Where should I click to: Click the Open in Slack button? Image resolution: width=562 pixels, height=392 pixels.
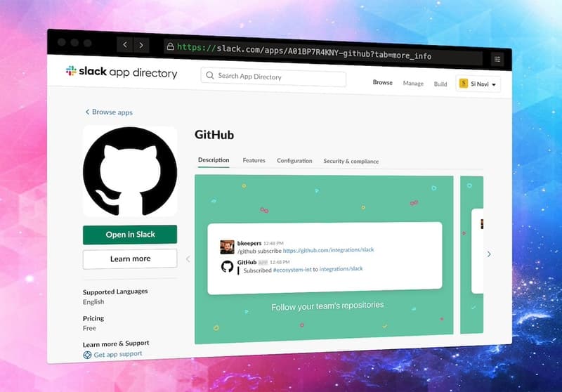[x=130, y=235]
